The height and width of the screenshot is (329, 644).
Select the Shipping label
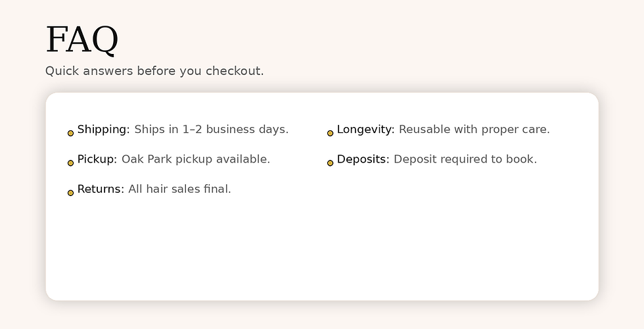tap(103, 130)
